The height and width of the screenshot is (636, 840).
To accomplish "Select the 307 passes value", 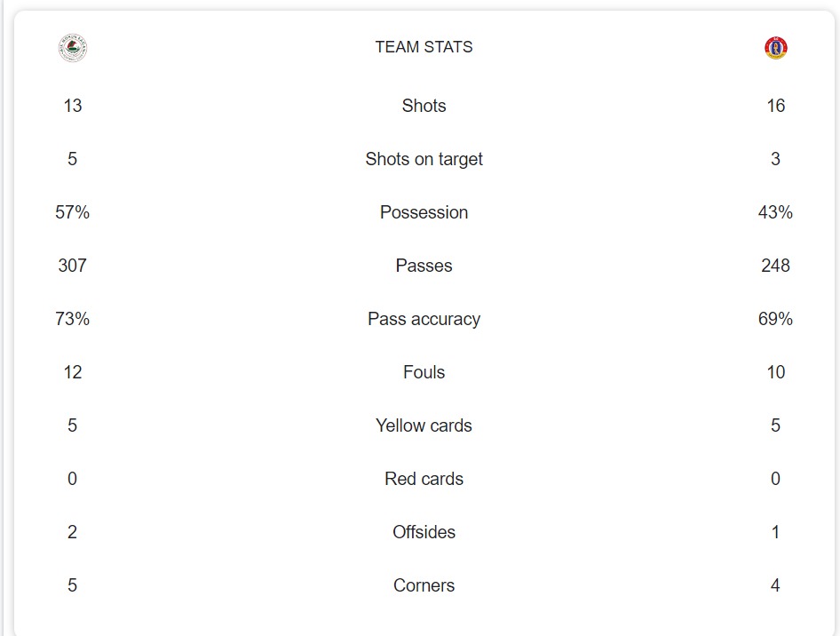I will coord(72,266).
